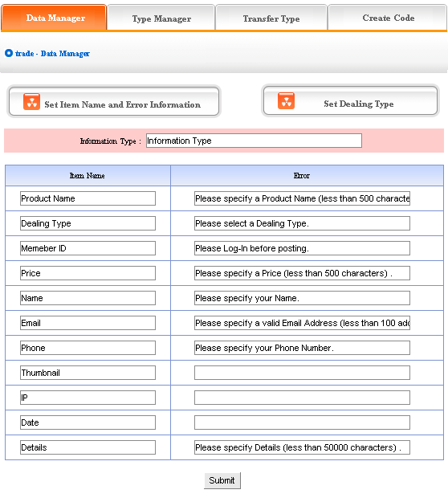
Task: Click the trade - Data Manager link
Action: [x=52, y=54]
